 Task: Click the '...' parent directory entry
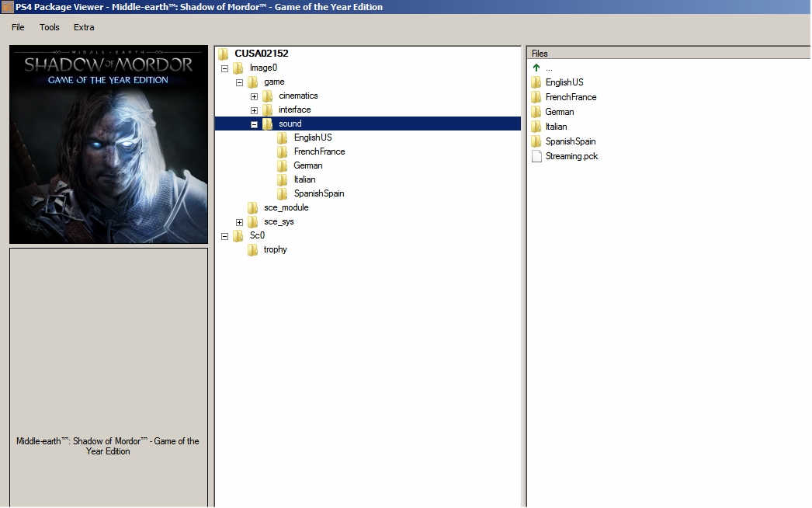point(549,68)
